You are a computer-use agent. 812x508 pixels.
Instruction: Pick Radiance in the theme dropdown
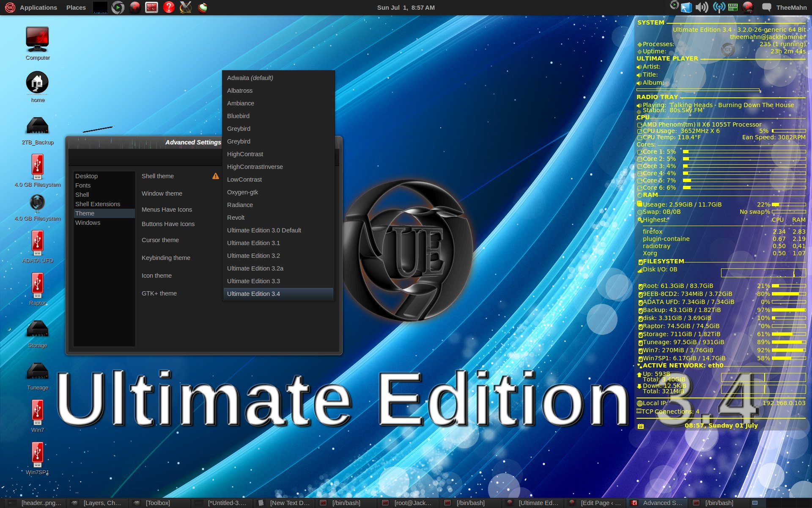coord(240,205)
